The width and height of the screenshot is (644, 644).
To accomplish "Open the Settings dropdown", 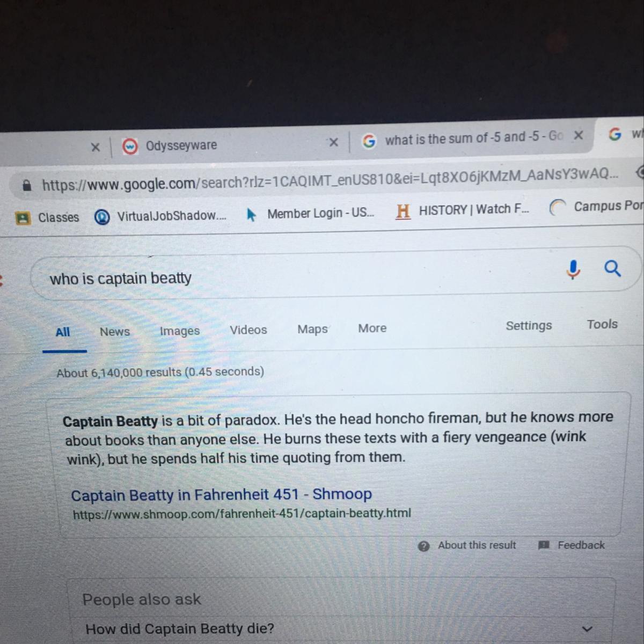I will tap(529, 325).
